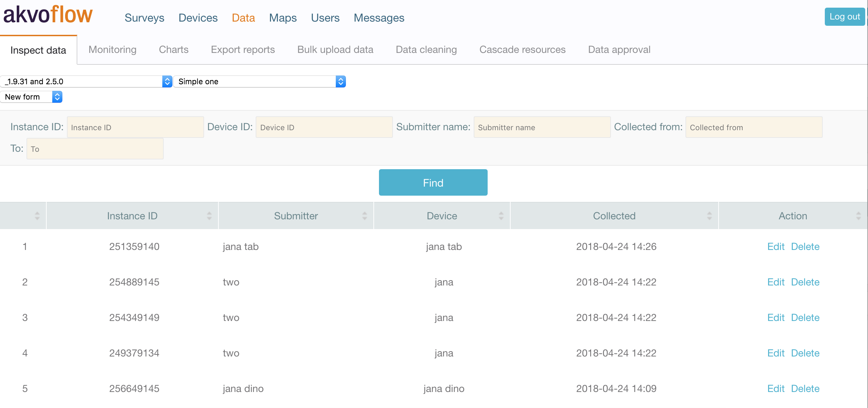Focus the Submitter name filter field

tap(542, 127)
